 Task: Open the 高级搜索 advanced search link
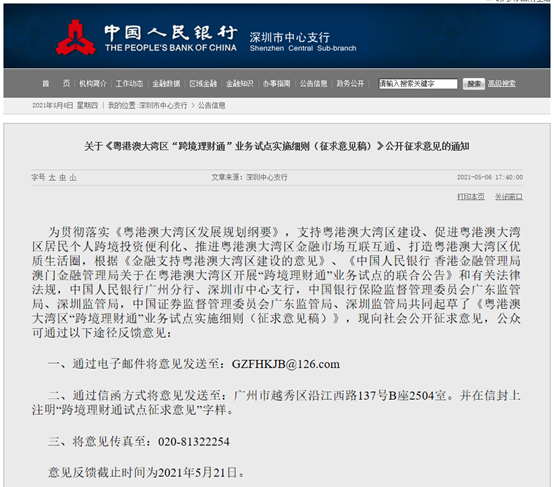pos(502,84)
